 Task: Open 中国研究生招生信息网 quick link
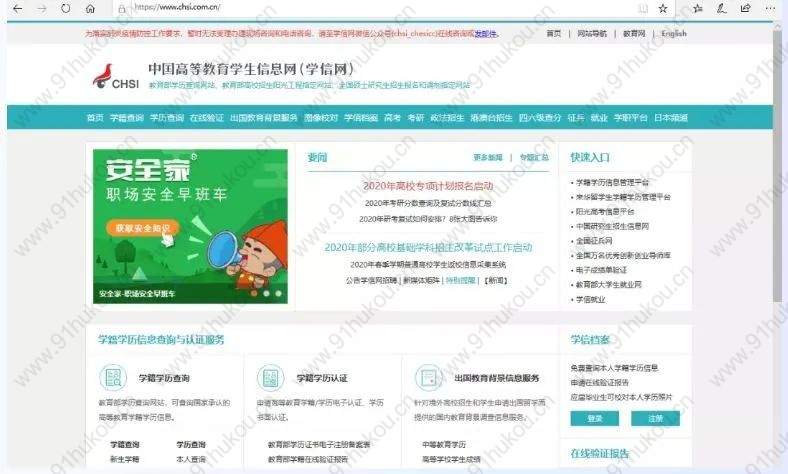pos(612,226)
